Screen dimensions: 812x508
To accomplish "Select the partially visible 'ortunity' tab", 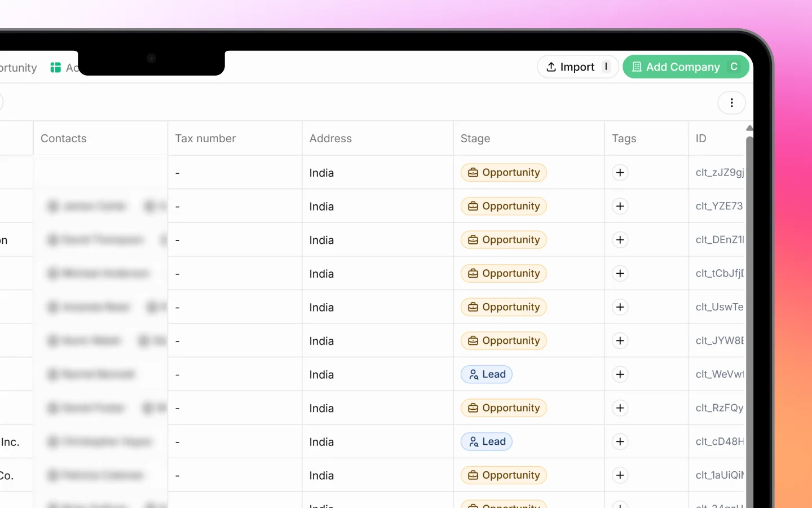I will coord(19,68).
